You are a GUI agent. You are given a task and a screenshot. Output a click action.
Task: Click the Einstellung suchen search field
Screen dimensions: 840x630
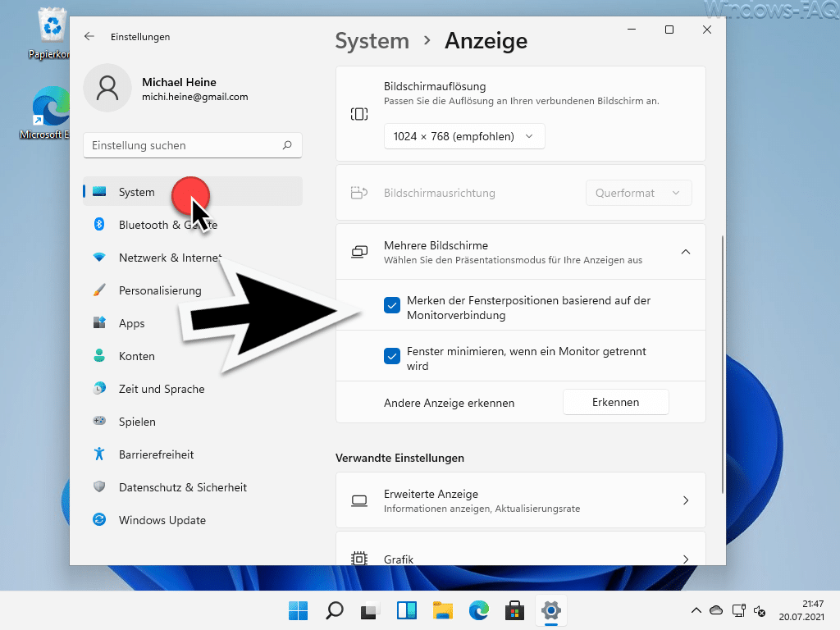[193, 145]
